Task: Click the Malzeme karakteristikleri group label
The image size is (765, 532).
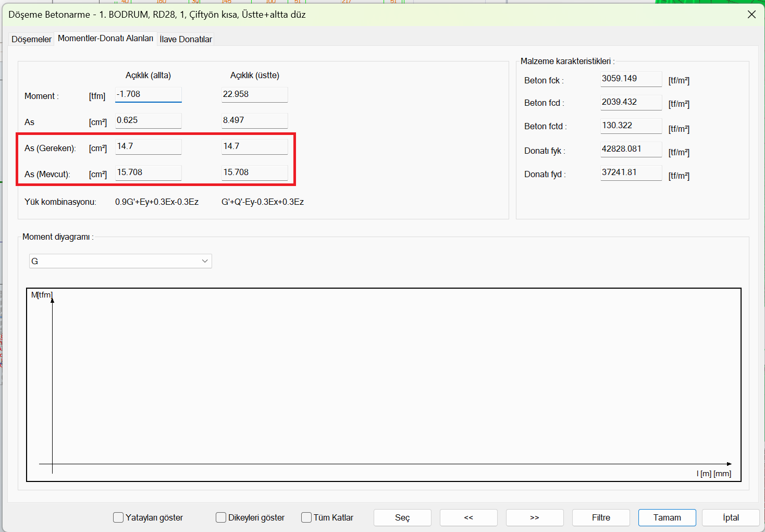Action: pos(567,61)
